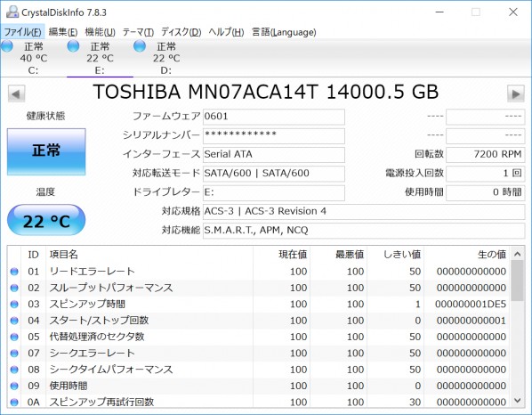532x415 pixels.
Task: Open the テーマ(T) menu
Action: pyautogui.click(x=138, y=32)
